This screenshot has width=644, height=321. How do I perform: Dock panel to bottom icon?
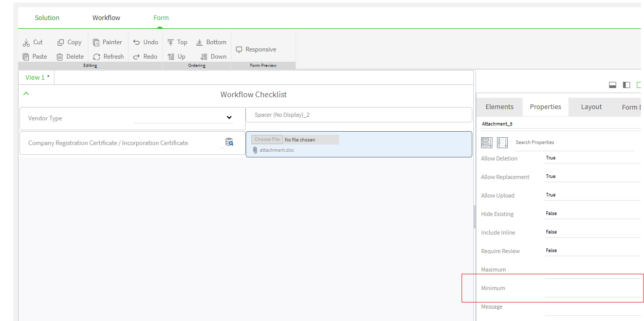pos(613,85)
